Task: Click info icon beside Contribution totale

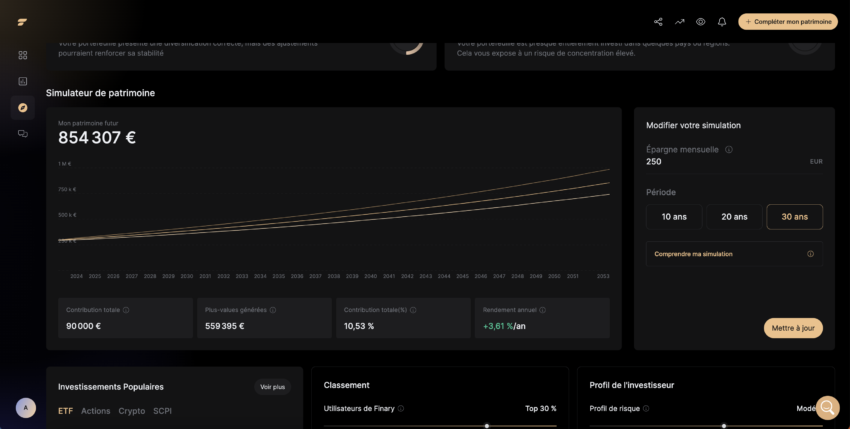Action: (x=126, y=310)
